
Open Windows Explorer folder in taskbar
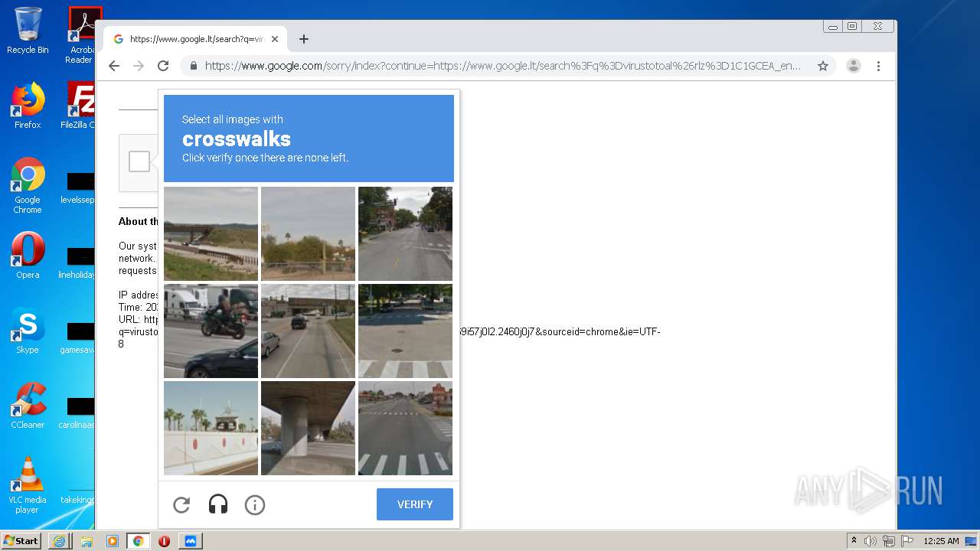tap(87, 541)
